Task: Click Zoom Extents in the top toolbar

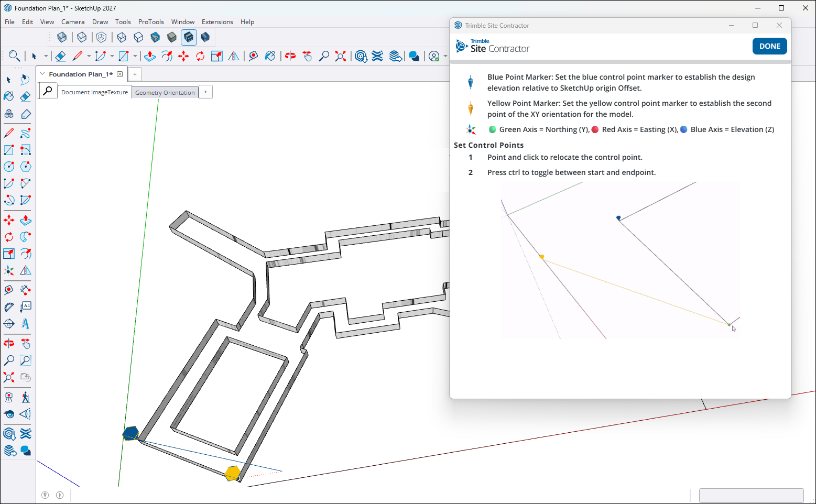Action: click(341, 56)
